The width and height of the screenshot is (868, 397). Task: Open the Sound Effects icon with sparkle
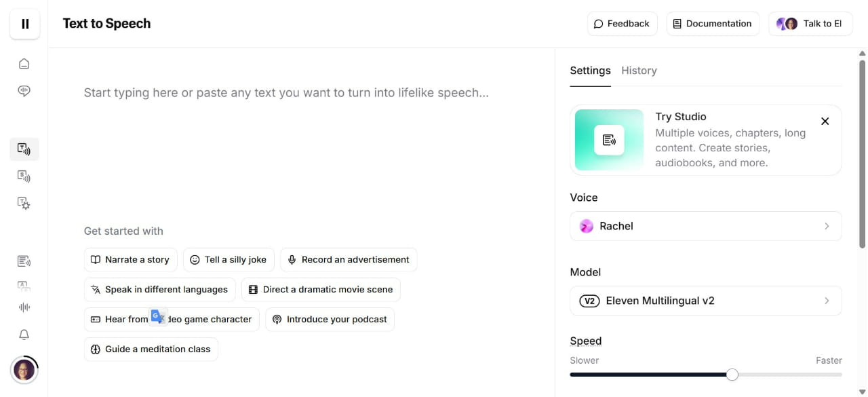[x=24, y=203]
